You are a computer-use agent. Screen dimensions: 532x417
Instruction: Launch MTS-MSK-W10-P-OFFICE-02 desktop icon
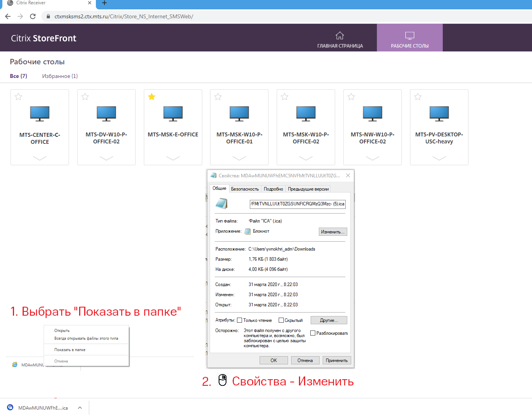pos(306,114)
